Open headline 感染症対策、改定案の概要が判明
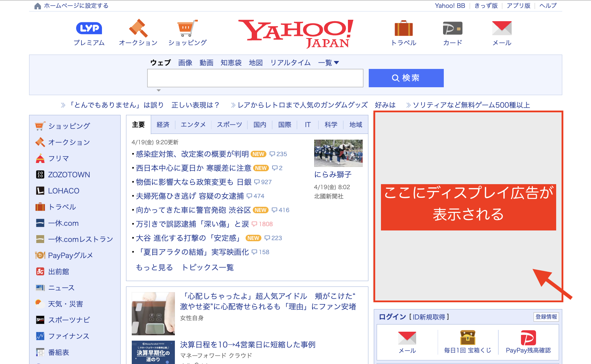The height and width of the screenshot is (364, 591). pos(192,154)
